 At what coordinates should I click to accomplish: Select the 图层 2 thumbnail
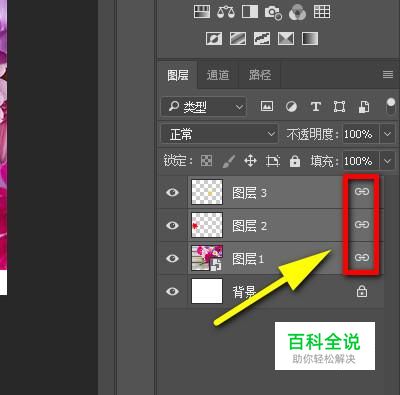207,225
